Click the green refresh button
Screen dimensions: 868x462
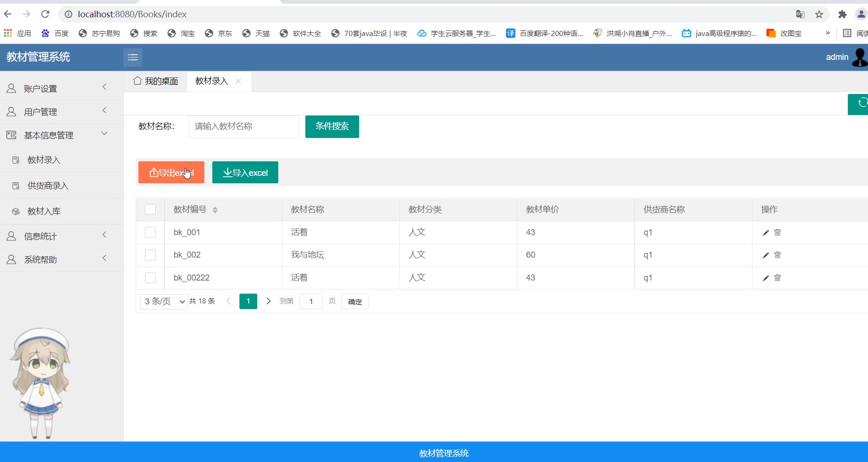pyautogui.click(x=859, y=104)
